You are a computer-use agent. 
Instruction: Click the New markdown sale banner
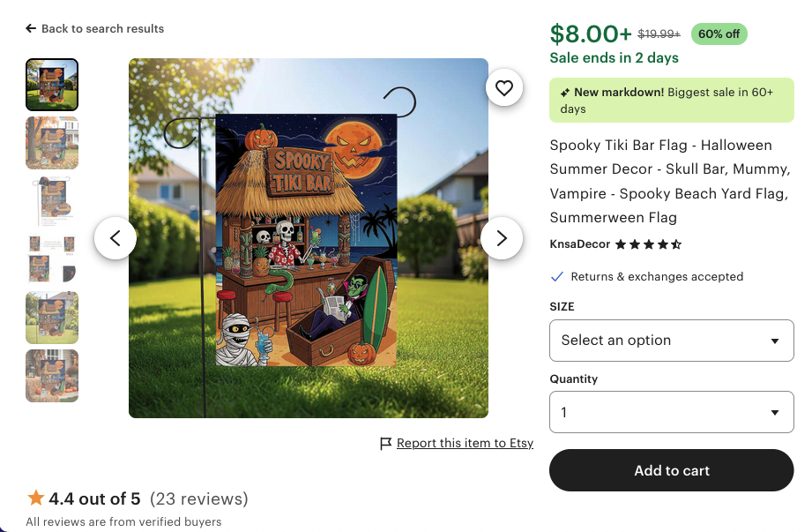[671, 100]
